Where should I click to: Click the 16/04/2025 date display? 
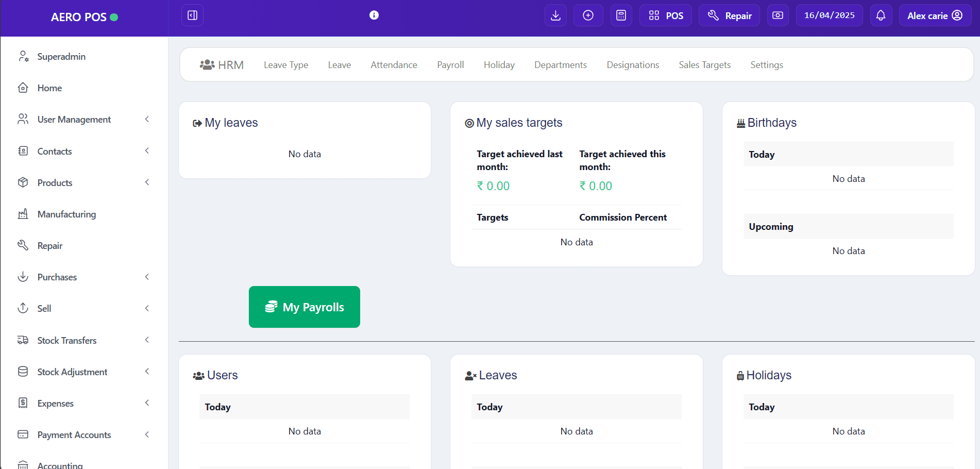click(829, 15)
